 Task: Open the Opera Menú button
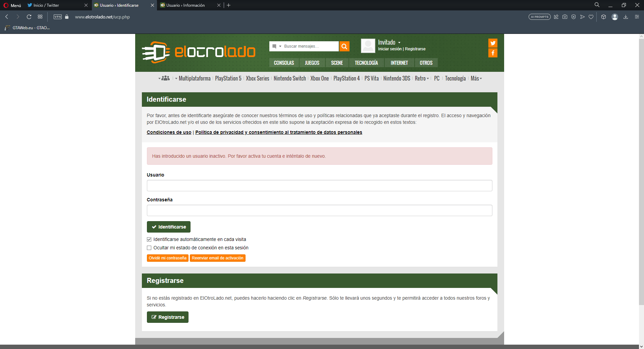[12, 5]
